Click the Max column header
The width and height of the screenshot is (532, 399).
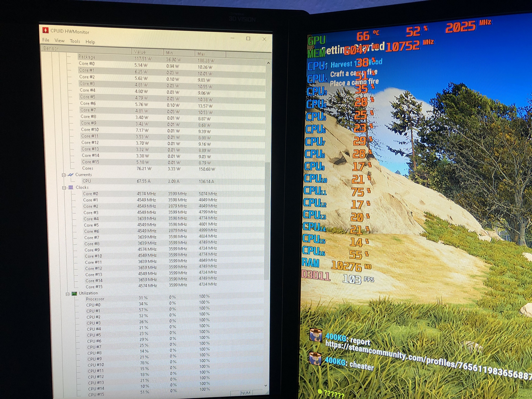[201, 54]
